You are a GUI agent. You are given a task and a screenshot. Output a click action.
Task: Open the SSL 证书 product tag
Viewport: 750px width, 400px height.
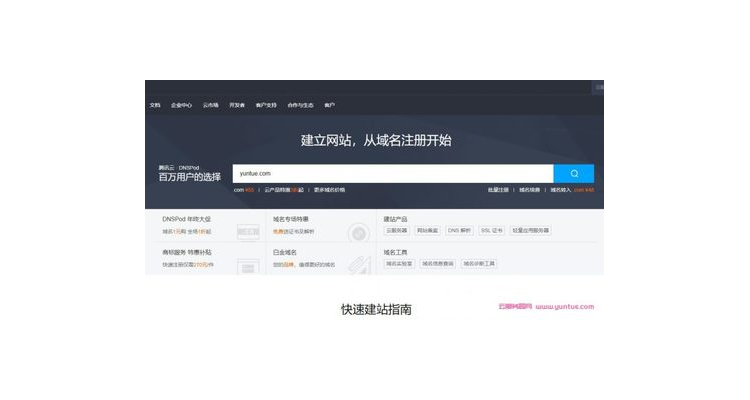click(492, 231)
